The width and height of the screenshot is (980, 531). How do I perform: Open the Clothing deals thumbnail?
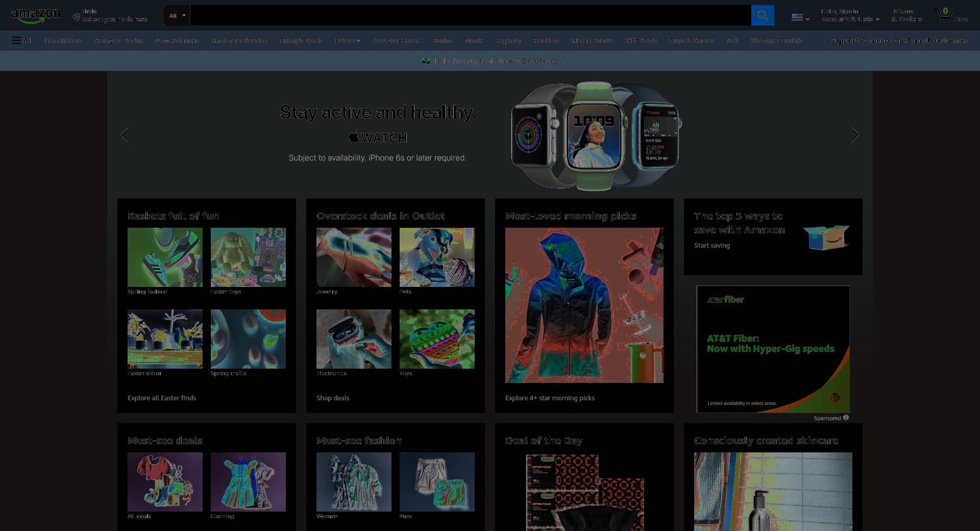(248, 482)
